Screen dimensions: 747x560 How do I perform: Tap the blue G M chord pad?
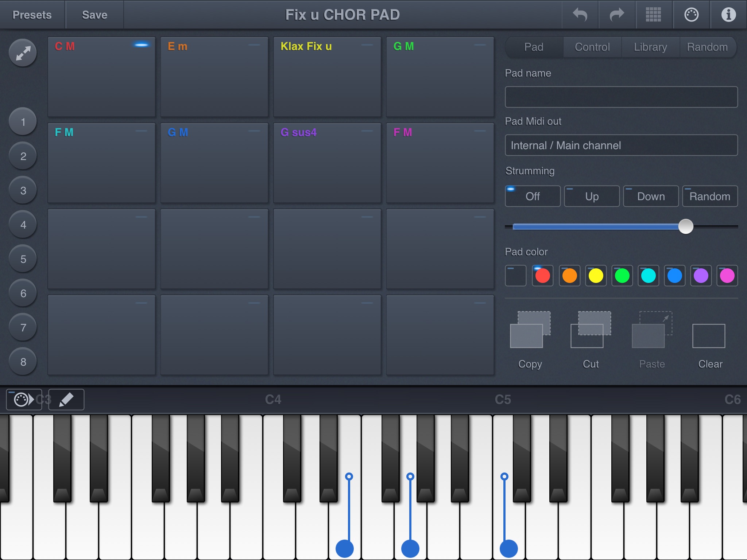pos(214,163)
